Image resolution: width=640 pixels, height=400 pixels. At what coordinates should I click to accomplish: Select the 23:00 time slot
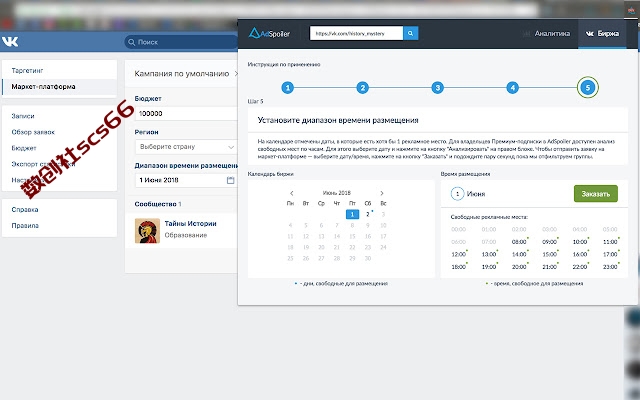610,267
